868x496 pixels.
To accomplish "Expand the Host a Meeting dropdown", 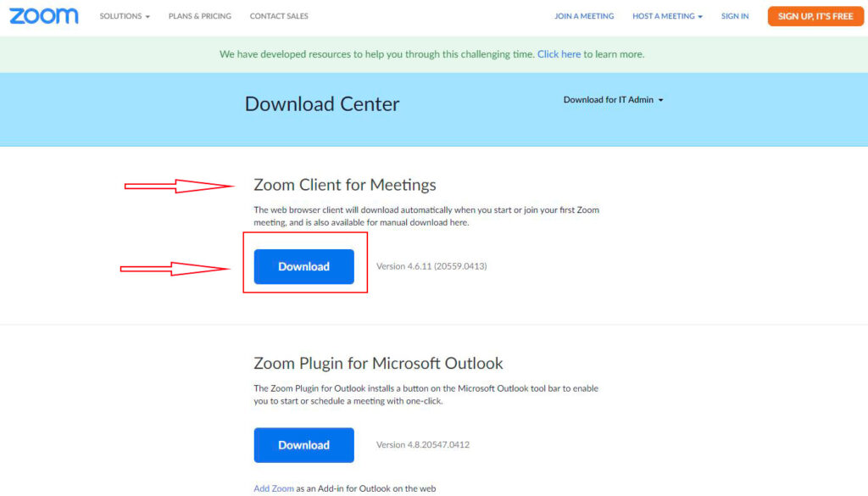I will pos(668,16).
